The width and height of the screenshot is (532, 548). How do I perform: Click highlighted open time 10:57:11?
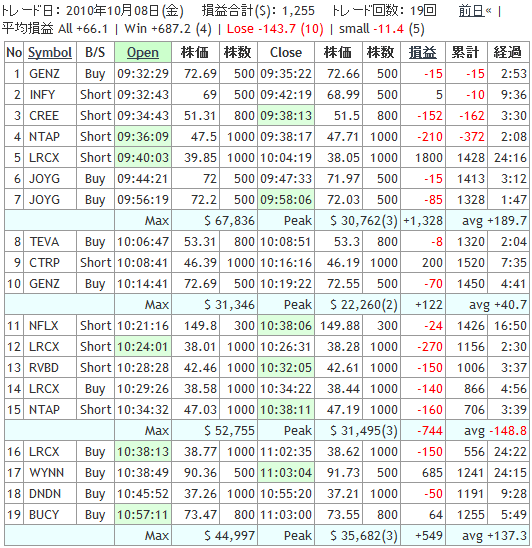(143, 514)
